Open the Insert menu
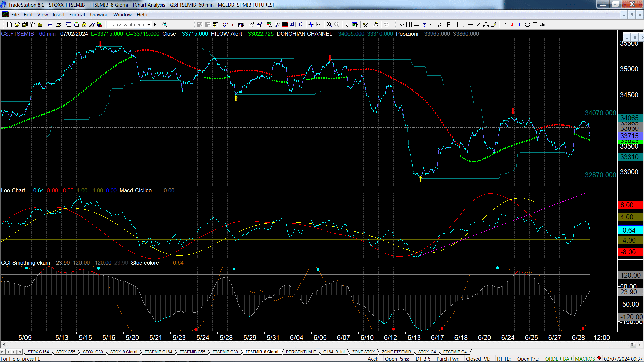The image size is (644, 362). [59, 15]
